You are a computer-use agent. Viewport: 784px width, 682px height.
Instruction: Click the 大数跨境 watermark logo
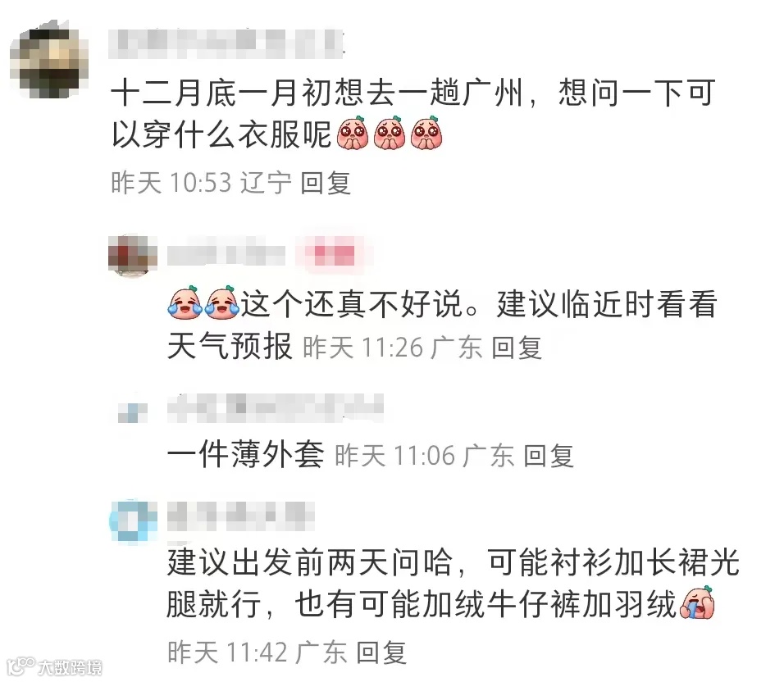point(55,666)
